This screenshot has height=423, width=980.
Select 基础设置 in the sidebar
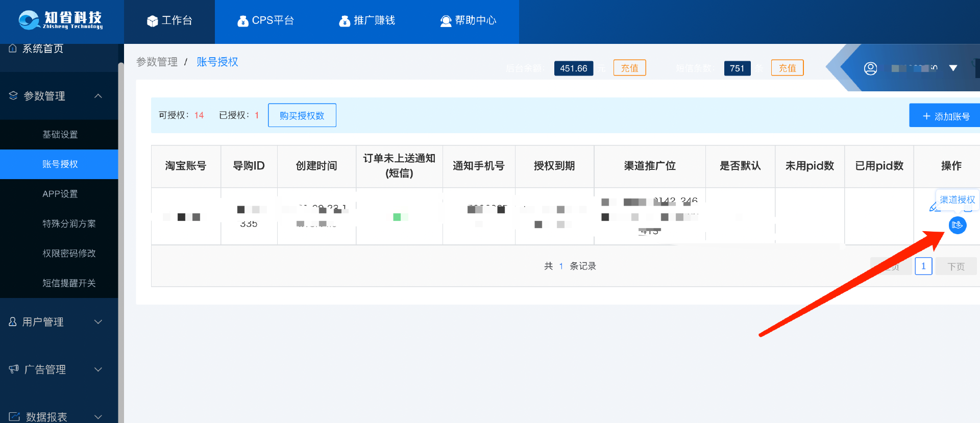60,135
